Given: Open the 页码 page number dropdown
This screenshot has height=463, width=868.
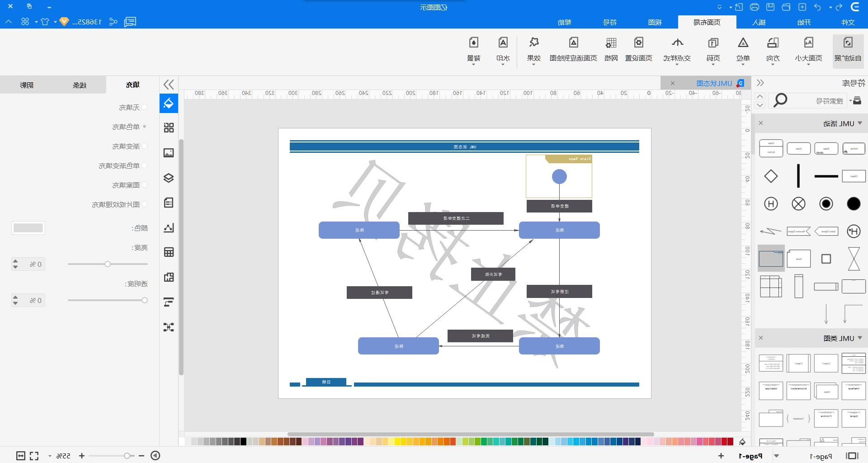Looking at the screenshot, I should [713, 51].
